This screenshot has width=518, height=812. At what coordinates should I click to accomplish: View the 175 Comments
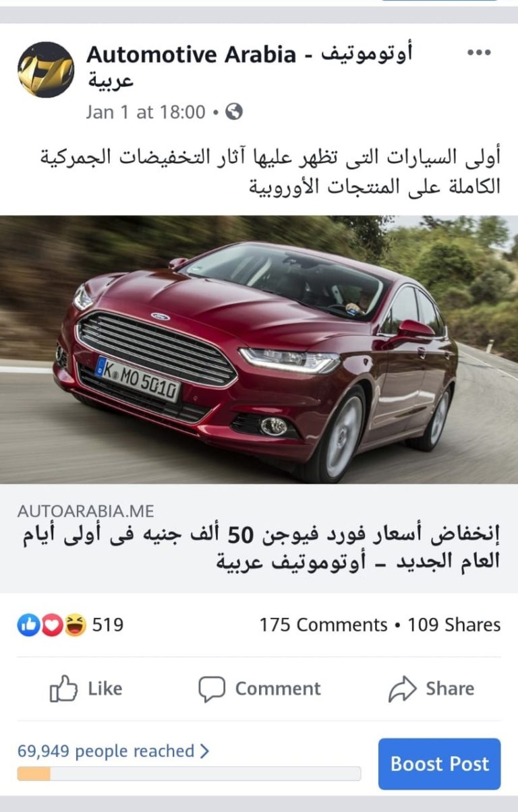(323, 625)
